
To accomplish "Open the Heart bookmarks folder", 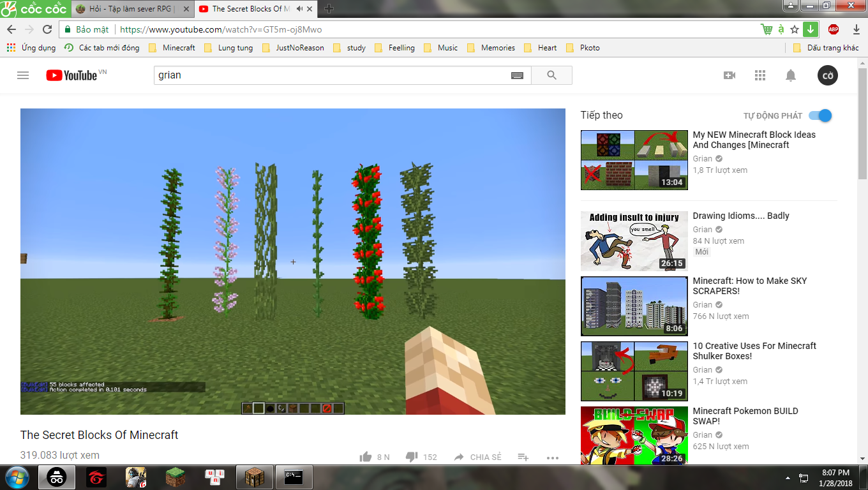I will pos(540,48).
